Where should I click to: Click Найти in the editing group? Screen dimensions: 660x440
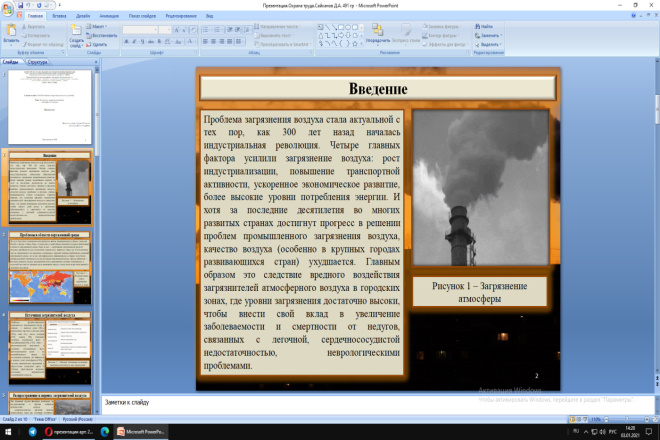[484, 27]
